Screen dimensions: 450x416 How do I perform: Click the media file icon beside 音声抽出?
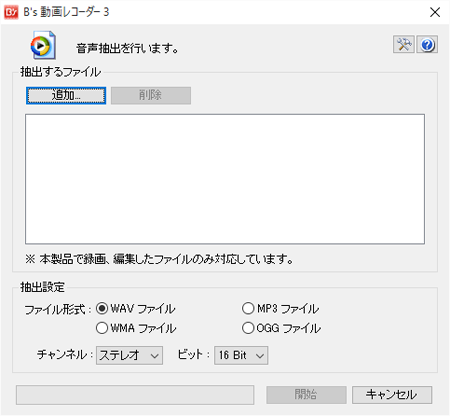[x=43, y=45]
